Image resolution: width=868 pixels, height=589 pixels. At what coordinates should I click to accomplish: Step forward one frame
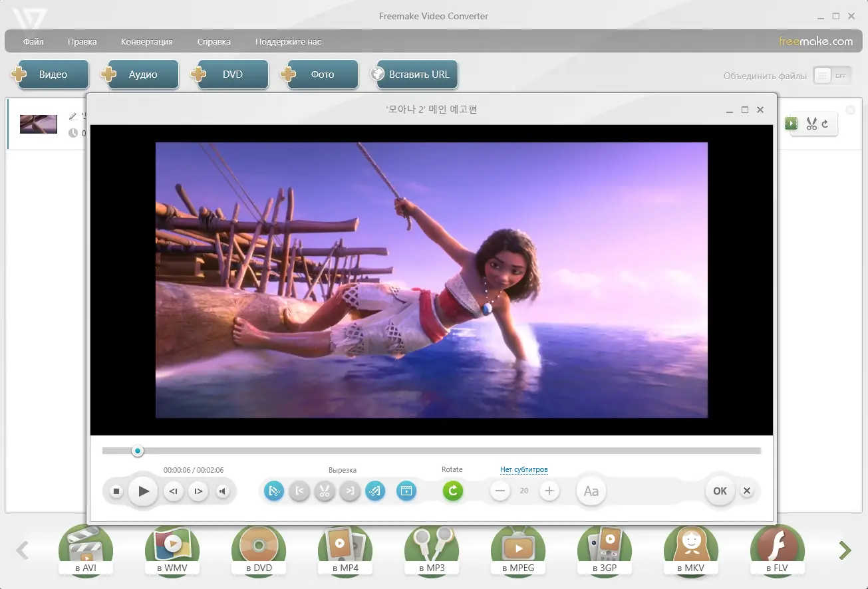tap(198, 492)
